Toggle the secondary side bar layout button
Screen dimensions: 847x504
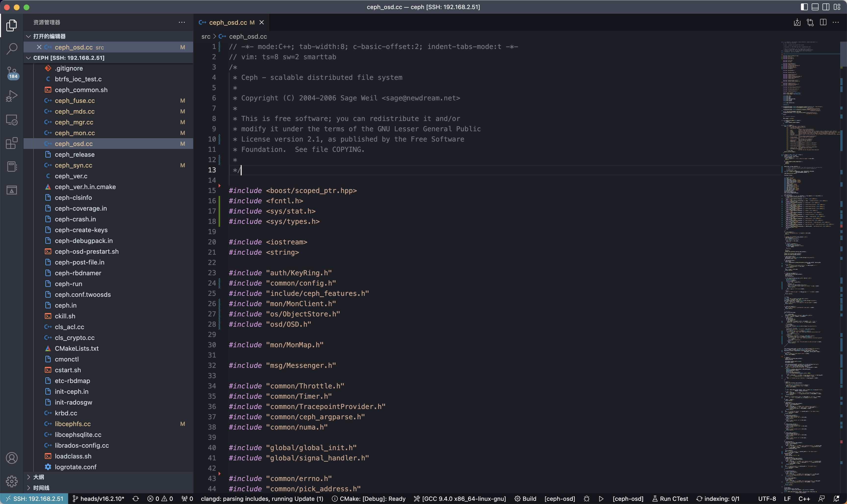[x=826, y=7]
